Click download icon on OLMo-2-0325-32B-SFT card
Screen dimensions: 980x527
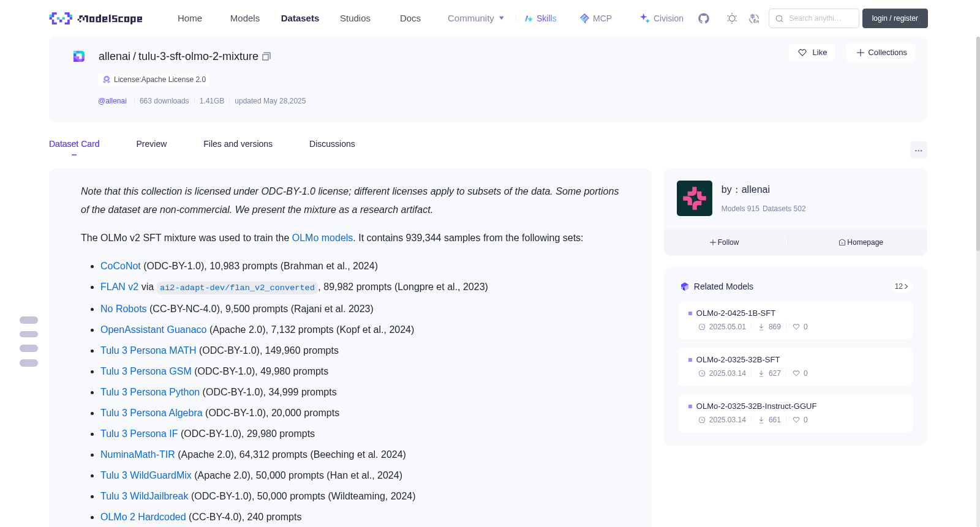(761, 373)
